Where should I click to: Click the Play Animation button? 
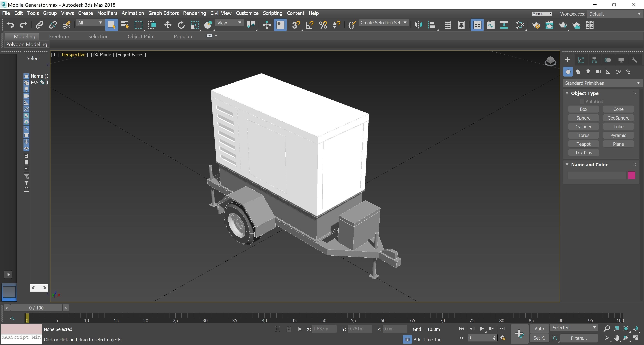coord(481,329)
